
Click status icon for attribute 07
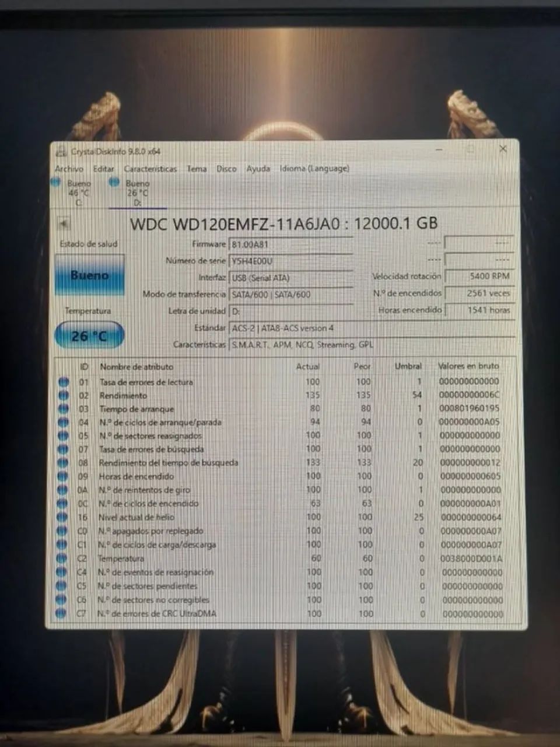point(63,449)
